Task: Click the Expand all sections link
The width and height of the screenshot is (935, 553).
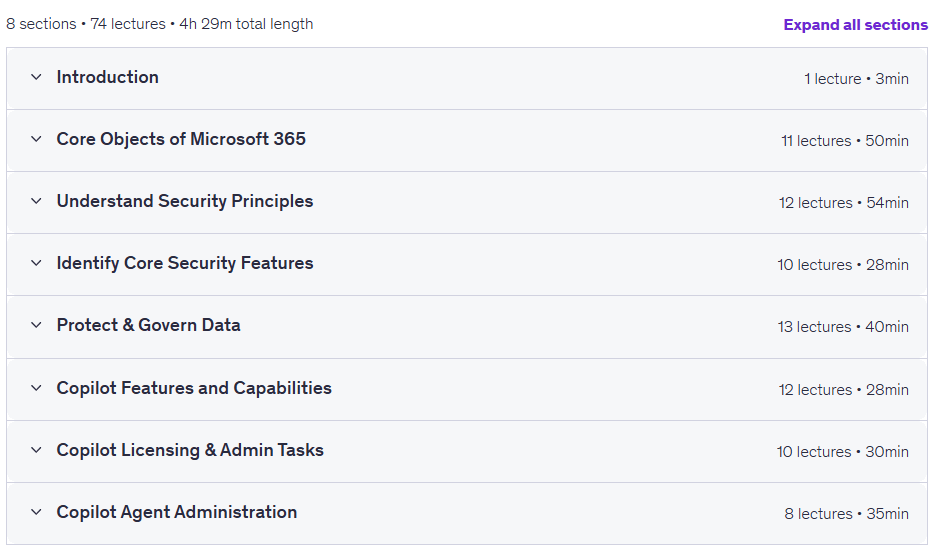Action: coord(855,25)
